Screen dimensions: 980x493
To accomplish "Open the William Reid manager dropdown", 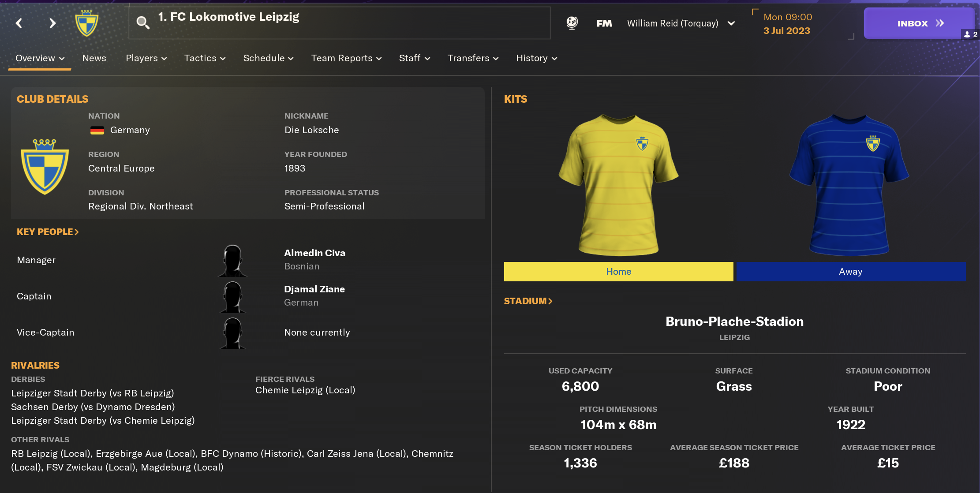I will coord(681,23).
